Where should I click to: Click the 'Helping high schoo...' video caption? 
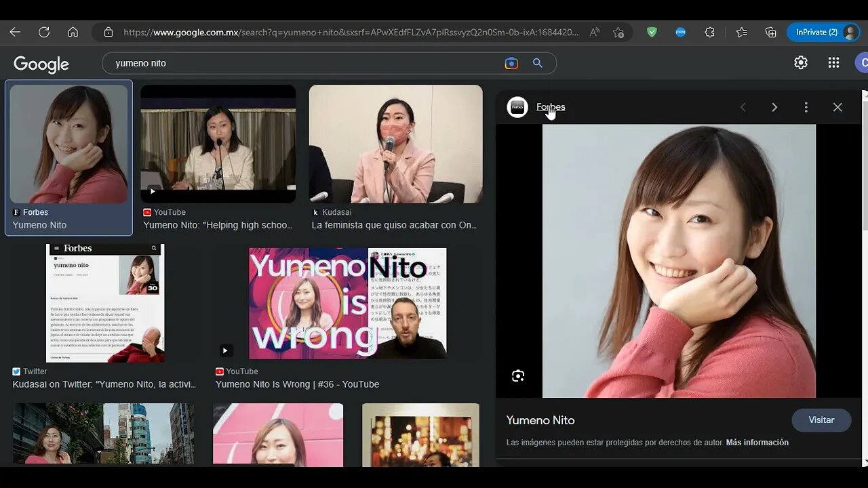[218, 225]
